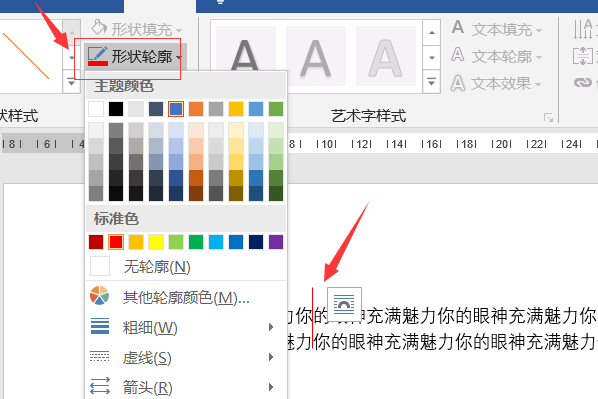The image size is (598, 399).
Task: Pick dark red standard color
Action: pyautogui.click(x=96, y=242)
